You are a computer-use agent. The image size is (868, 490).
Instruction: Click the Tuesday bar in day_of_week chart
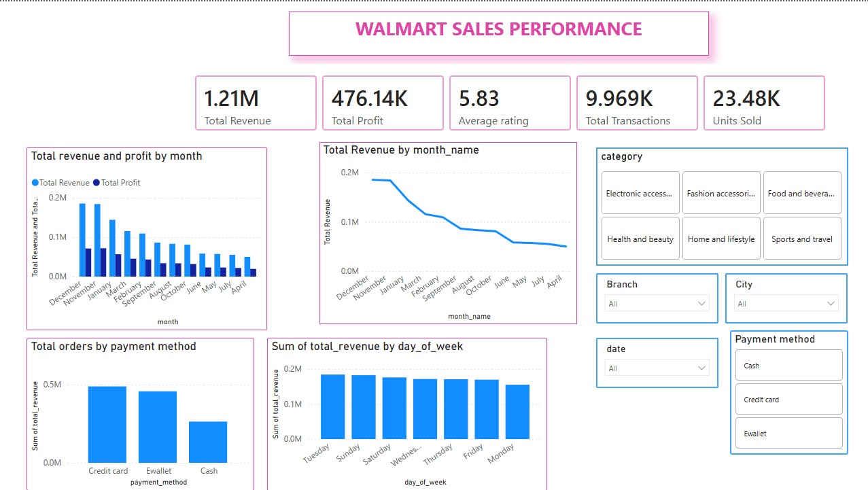(x=333, y=406)
